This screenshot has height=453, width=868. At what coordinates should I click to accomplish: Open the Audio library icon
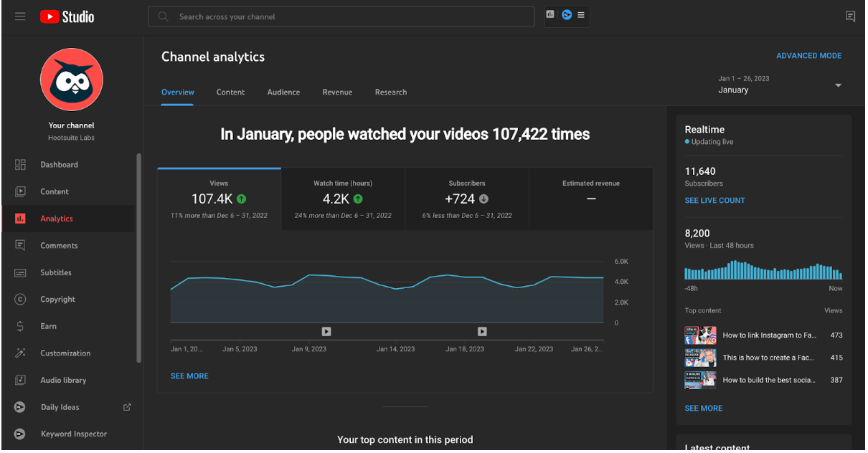tap(20, 380)
